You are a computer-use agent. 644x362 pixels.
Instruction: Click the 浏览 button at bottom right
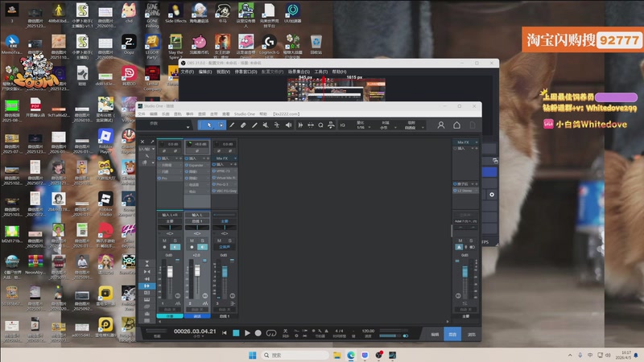[x=472, y=333]
